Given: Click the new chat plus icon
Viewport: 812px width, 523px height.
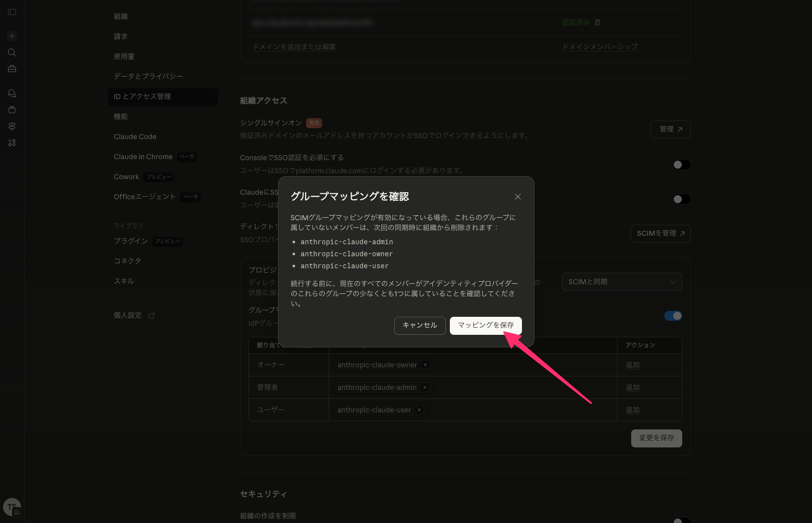Looking at the screenshot, I should (12, 36).
